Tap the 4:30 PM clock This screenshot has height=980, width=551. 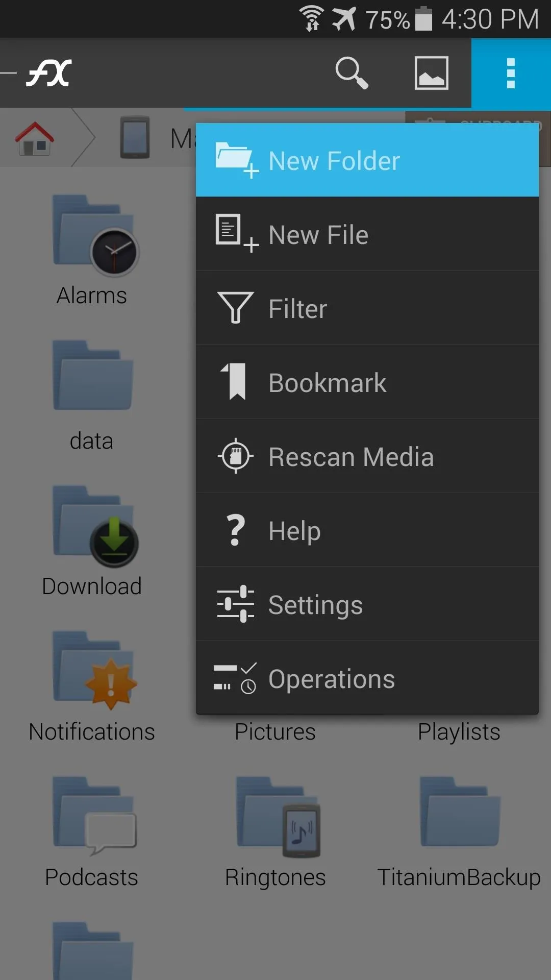(x=490, y=19)
